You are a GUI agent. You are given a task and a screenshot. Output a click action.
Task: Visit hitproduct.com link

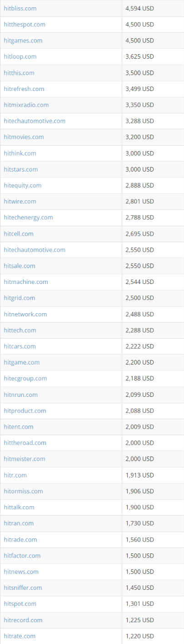[25, 411]
